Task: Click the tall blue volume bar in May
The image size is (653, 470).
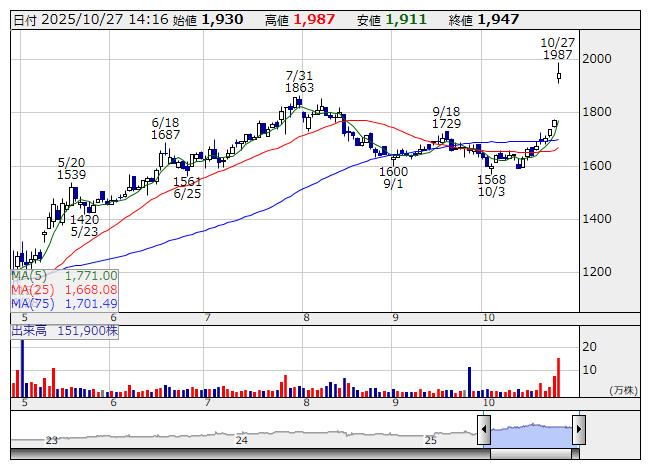Action: 22,368
